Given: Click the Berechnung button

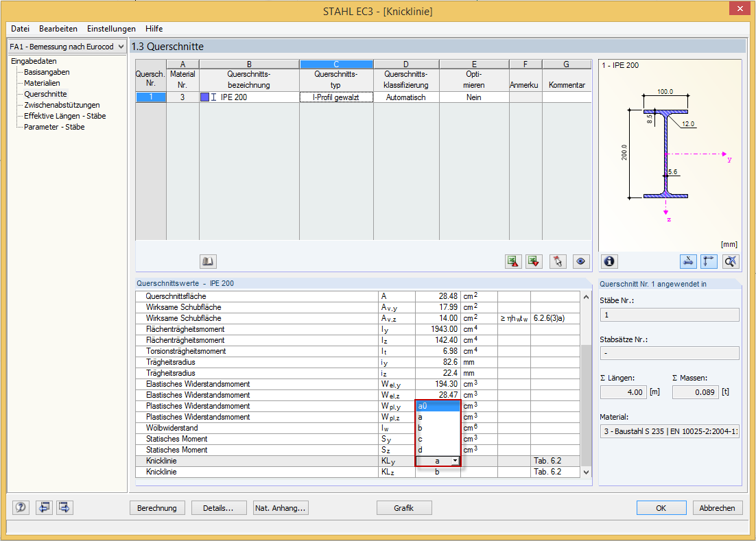Looking at the screenshot, I should (x=157, y=508).
